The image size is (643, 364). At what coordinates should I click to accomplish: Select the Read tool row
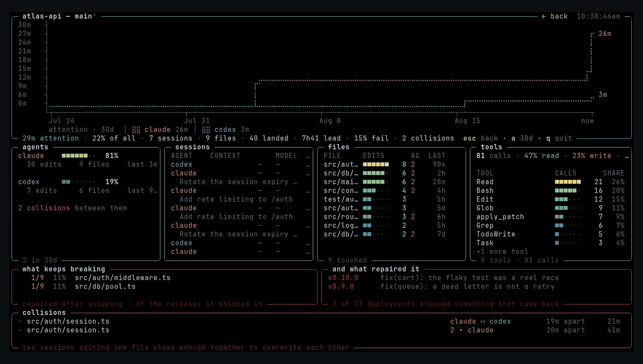coord(550,182)
